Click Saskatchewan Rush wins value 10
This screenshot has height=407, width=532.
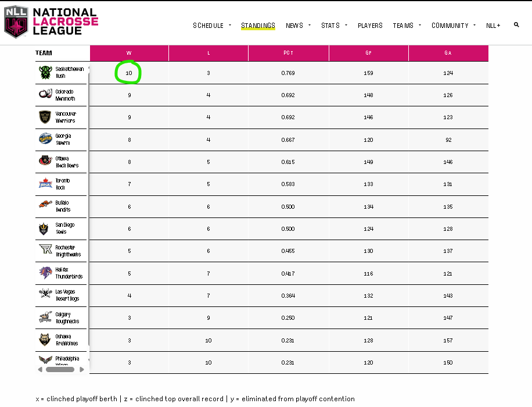pyautogui.click(x=128, y=73)
